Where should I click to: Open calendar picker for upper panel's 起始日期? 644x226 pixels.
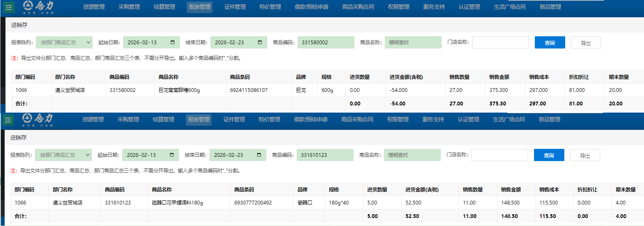click(x=173, y=43)
